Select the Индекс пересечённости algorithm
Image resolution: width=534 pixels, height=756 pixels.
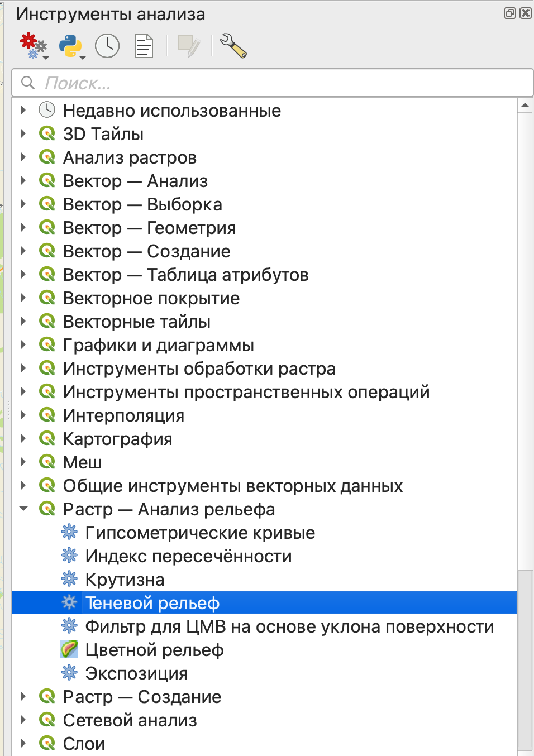coord(188,556)
